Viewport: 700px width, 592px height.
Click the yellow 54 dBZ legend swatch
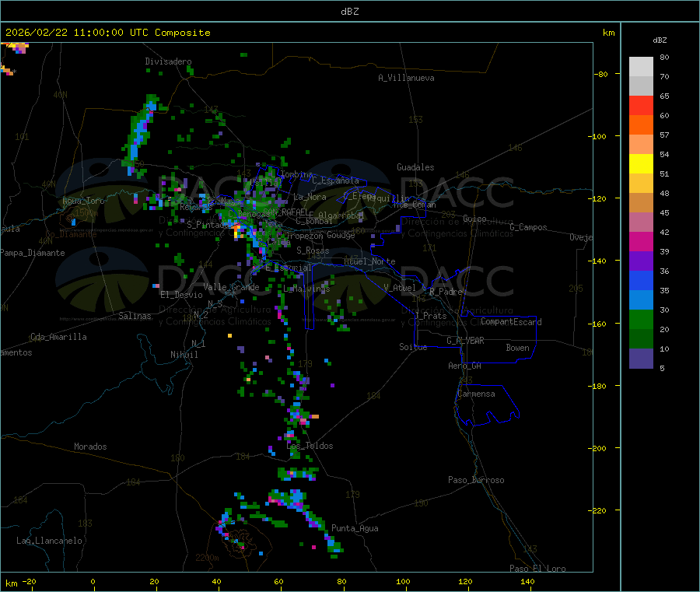(641, 164)
